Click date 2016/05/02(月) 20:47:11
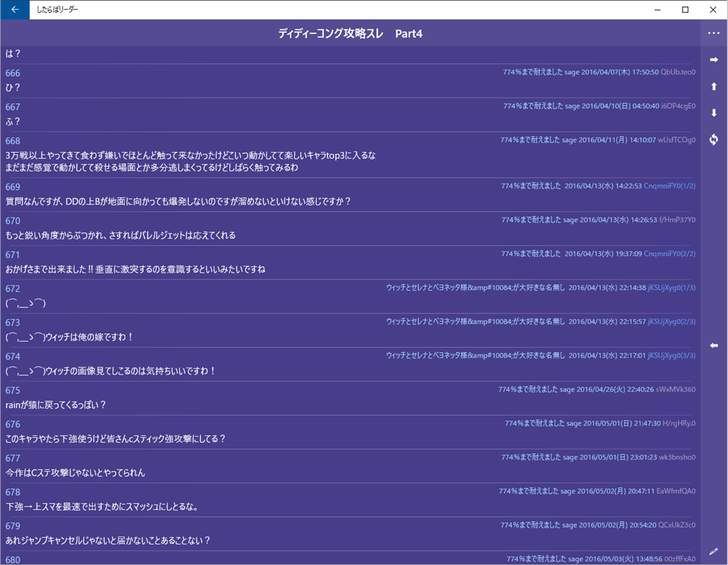 [x=616, y=491]
